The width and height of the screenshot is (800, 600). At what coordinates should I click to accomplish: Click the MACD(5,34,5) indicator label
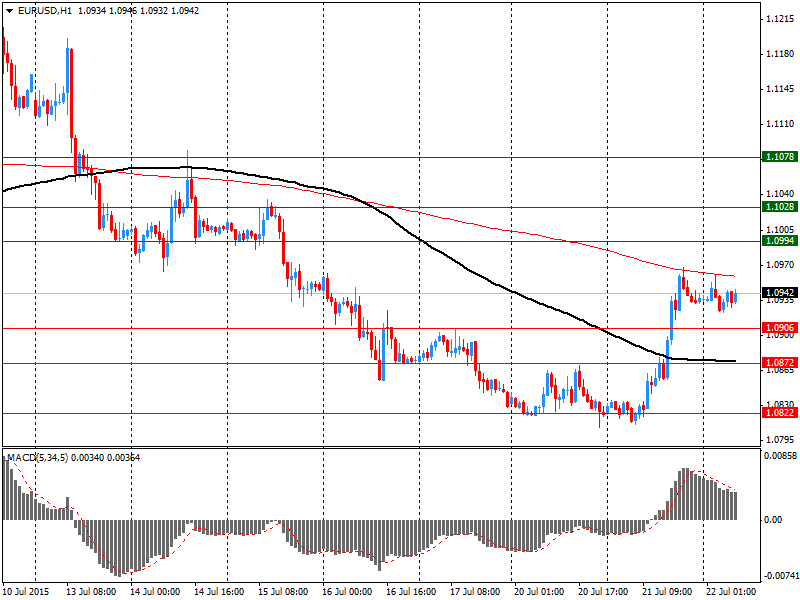point(38,458)
